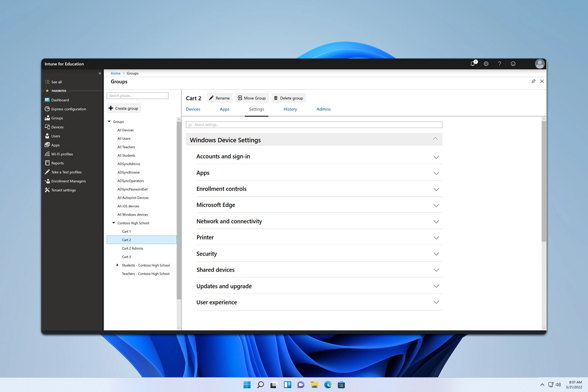Select All Devices group

126,130
